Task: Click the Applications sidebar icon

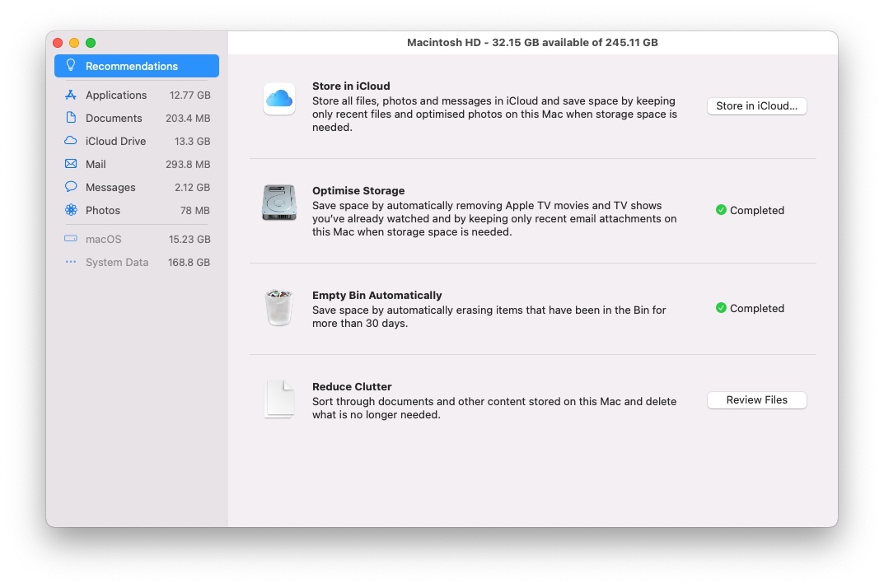Action: (x=71, y=95)
